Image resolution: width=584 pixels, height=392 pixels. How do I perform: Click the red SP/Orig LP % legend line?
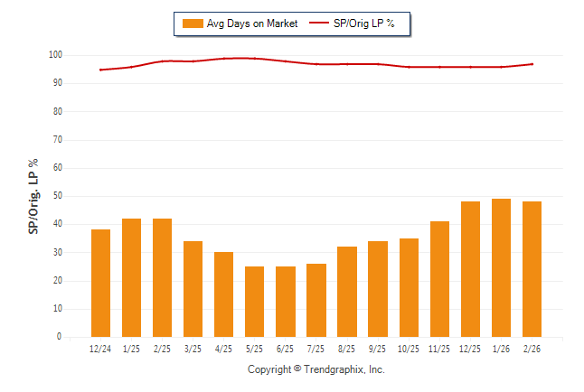pos(322,23)
